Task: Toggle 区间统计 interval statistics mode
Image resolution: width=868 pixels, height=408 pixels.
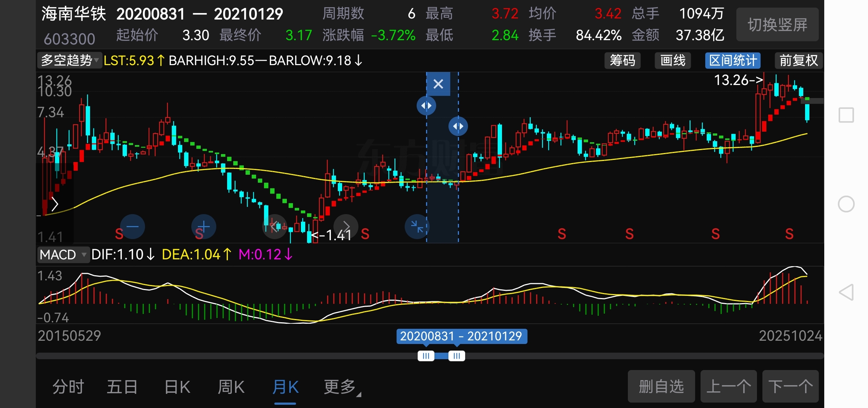Action: 733,60
